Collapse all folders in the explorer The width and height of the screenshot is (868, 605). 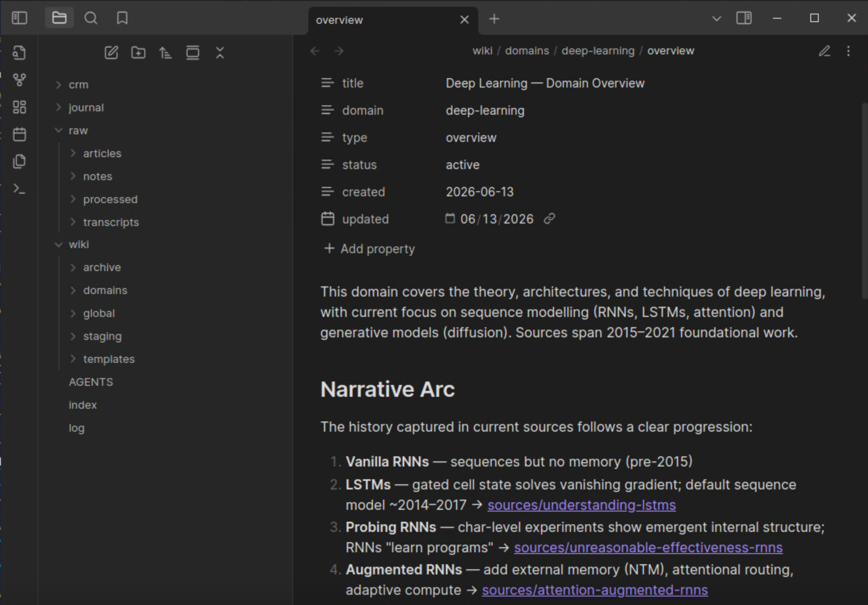click(220, 53)
